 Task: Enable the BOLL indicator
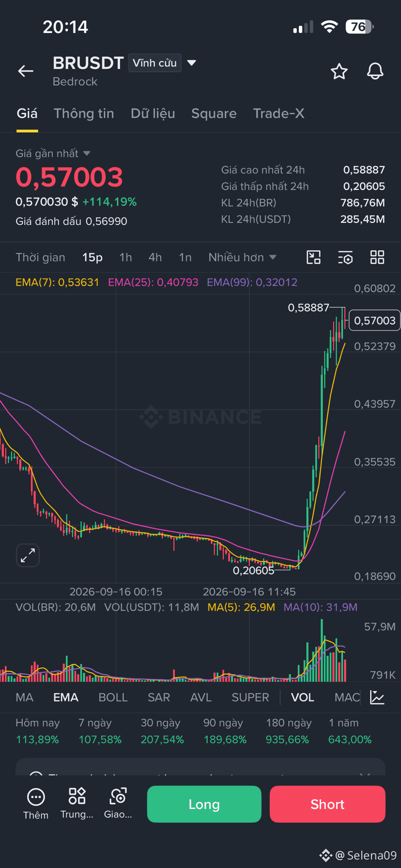click(113, 697)
